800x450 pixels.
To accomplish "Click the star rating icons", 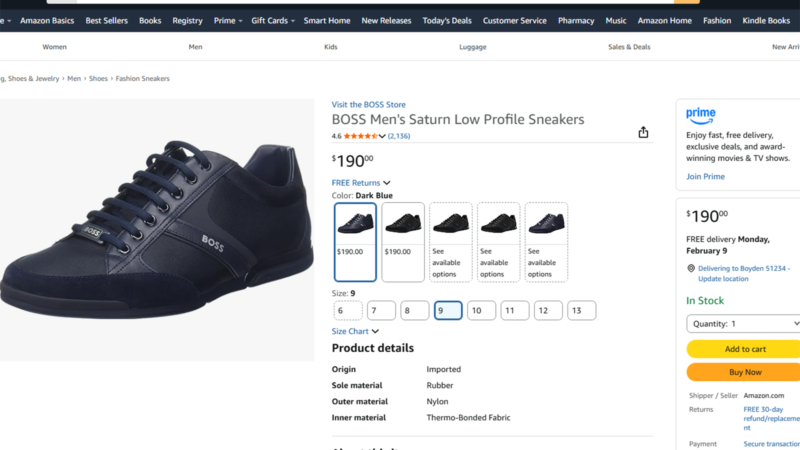I will [359, 136].
